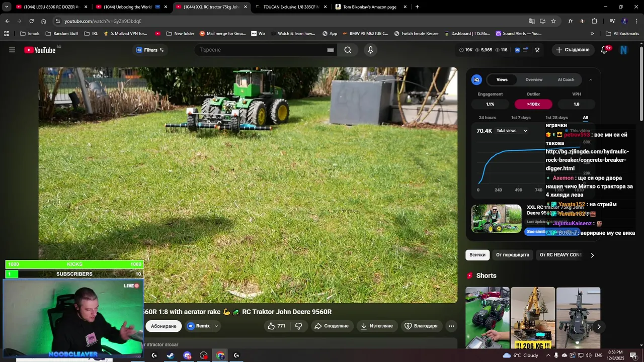Viewport: 644px width, 362px height.
Task: Open the vidIQ blue logo in header bar
Action: (x=517, y=50)
